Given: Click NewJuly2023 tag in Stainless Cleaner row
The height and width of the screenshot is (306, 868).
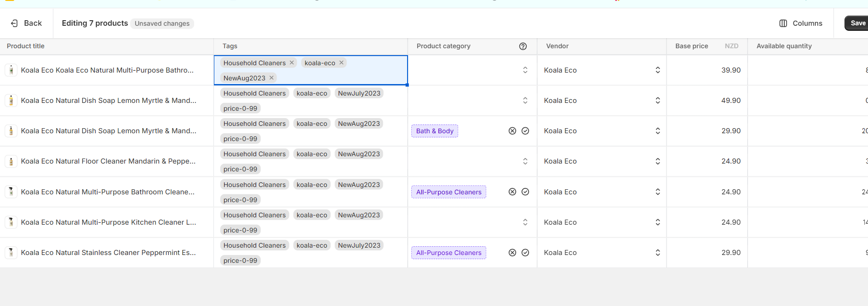Looking at the screenshot, I should [359, 245].
